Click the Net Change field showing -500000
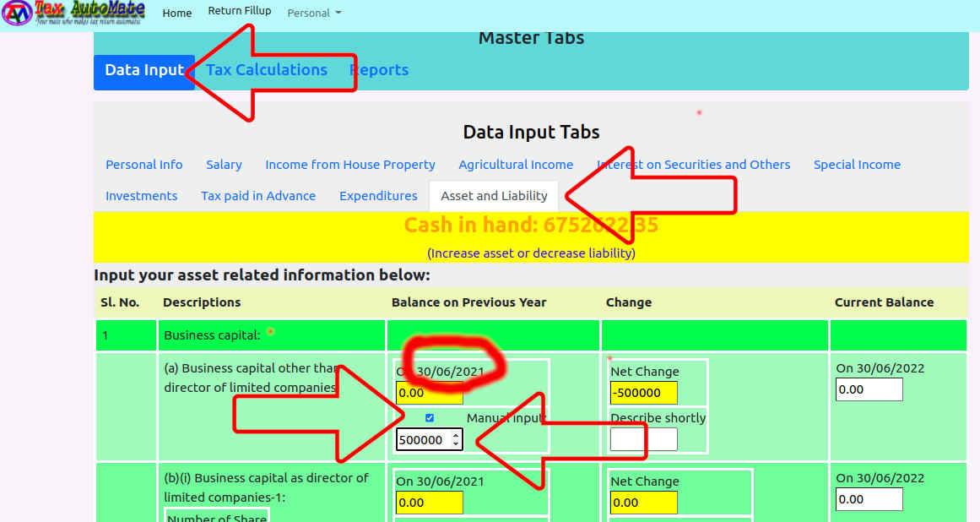The height and width of the screenshot is (522, 980). (x=643, y=393)
